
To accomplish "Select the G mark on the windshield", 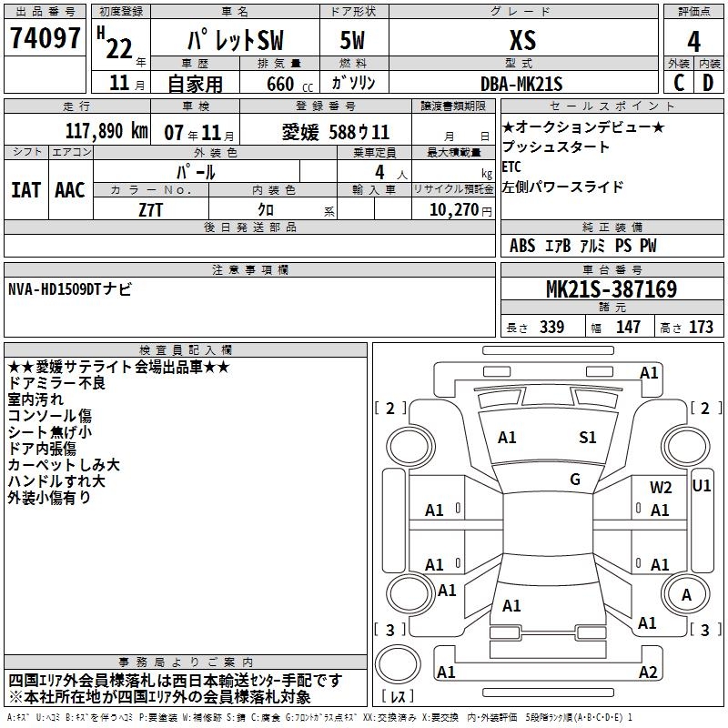I will pyautogui.click(x=575, y=480).
